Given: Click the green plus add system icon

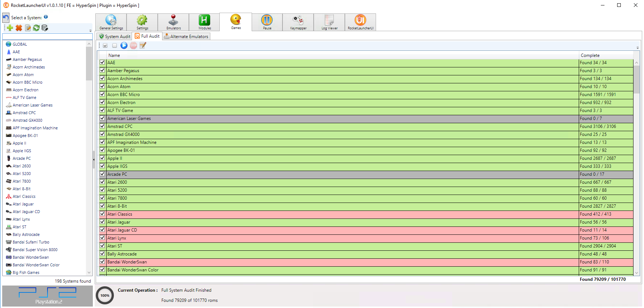Looking at the screenshot, I should (10, 28).
